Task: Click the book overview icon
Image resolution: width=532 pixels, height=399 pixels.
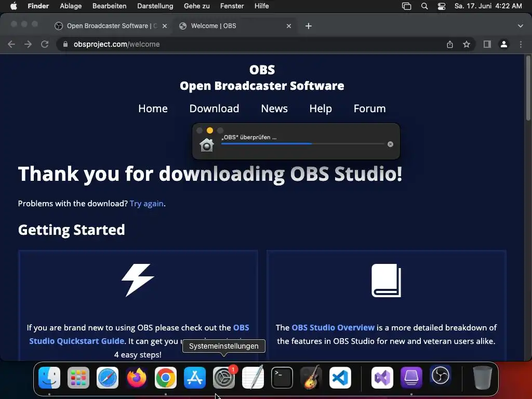Action: (386, 280)
